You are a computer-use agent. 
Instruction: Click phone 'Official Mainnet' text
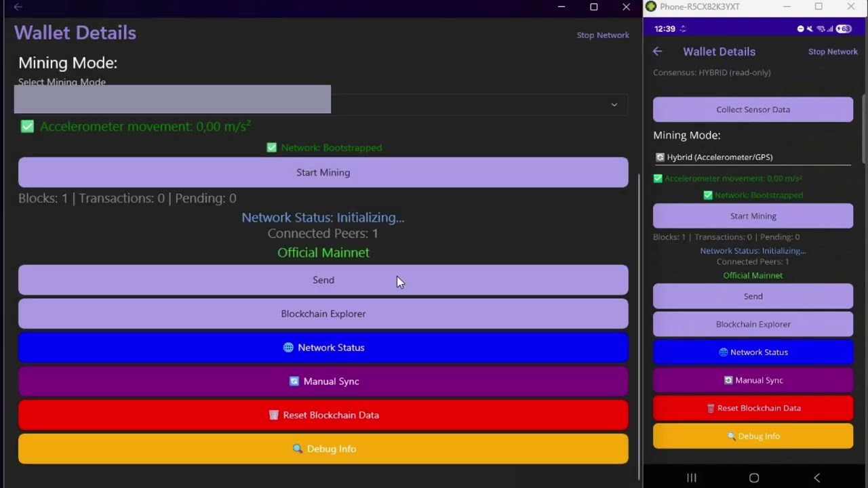click(x=753, y=275)
